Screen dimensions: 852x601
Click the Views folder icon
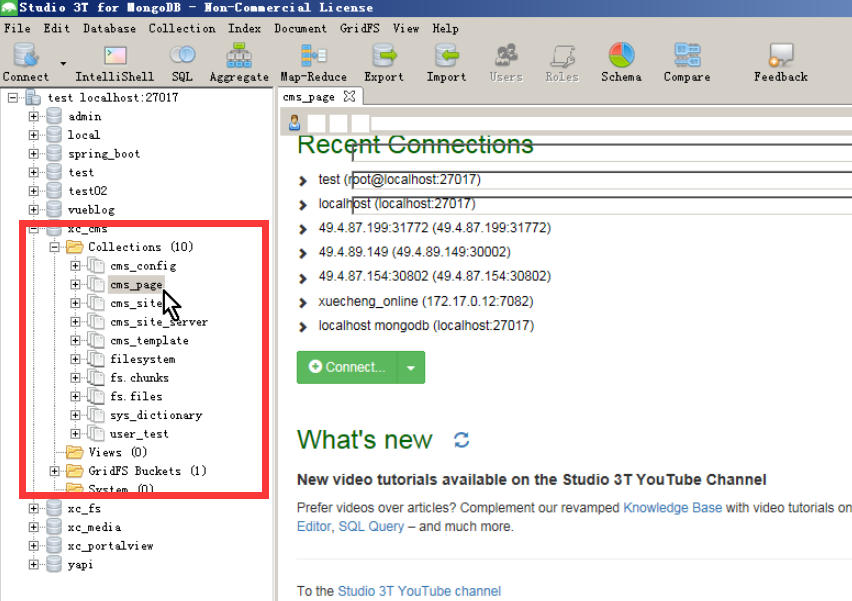point(74,452)
